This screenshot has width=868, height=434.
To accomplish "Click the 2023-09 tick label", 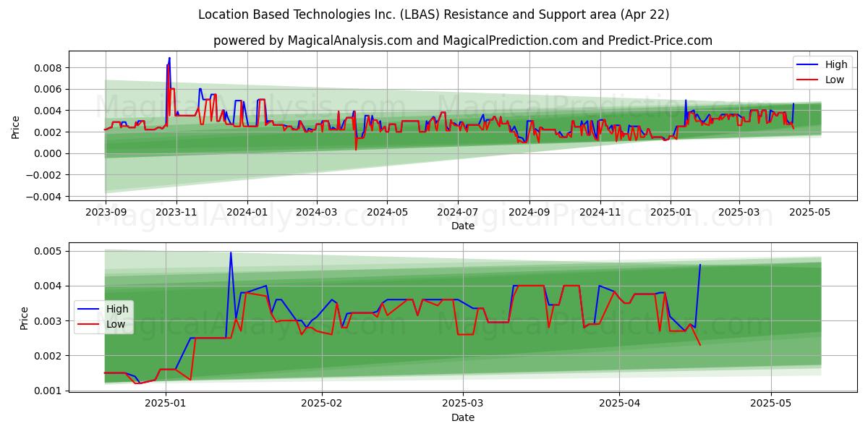I will pyautogui.click(x=106, y=212).
